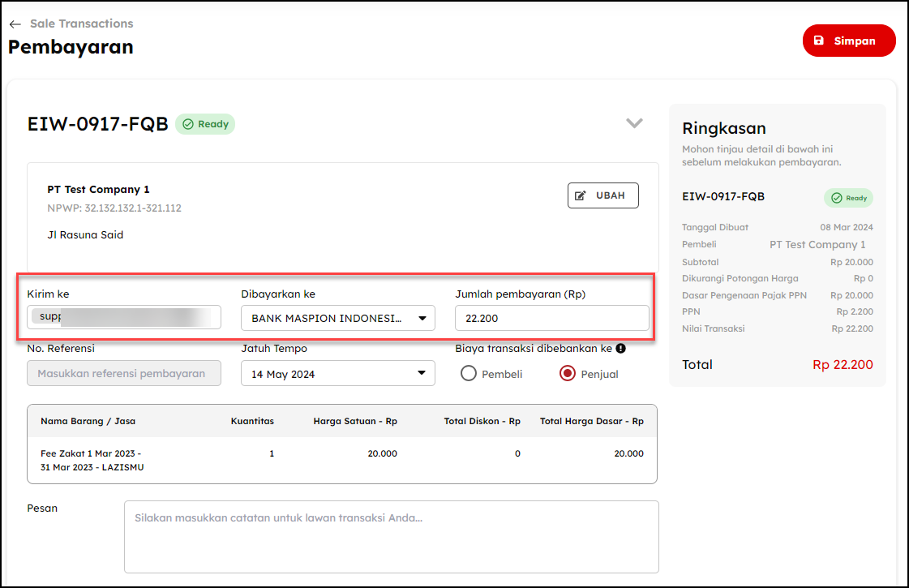Click the Jumlah pembayaran amount field
This screenshot has width=909, height=588.
point(551,318)
